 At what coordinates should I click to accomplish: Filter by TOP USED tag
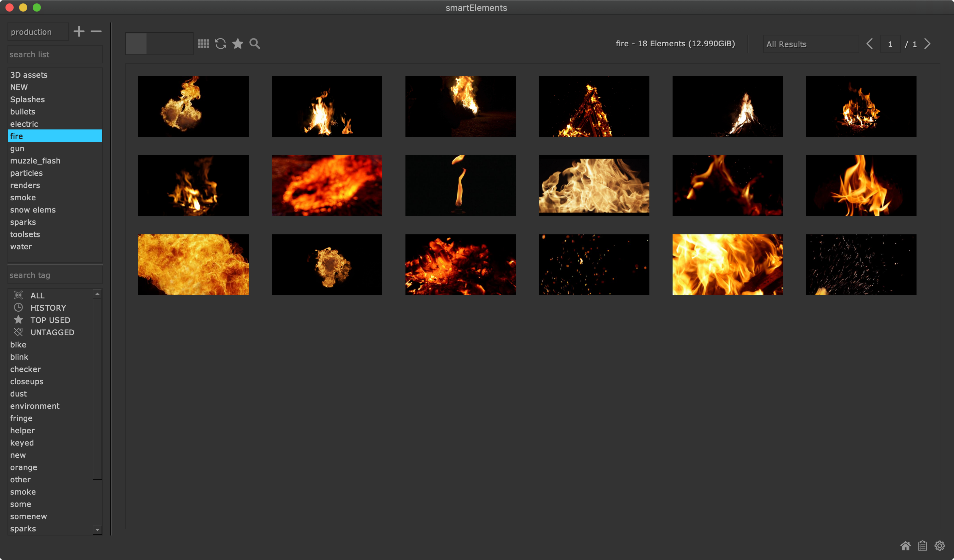[x=50, y=320]
